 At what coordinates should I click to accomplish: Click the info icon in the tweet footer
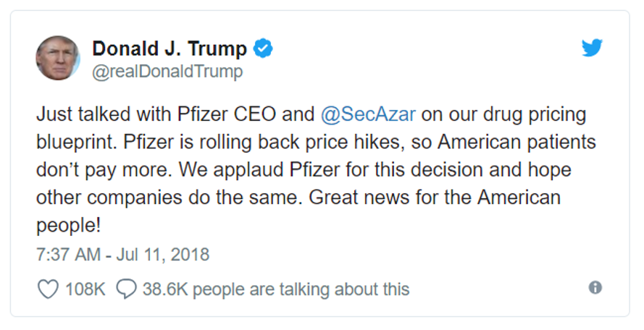[595, 287]
